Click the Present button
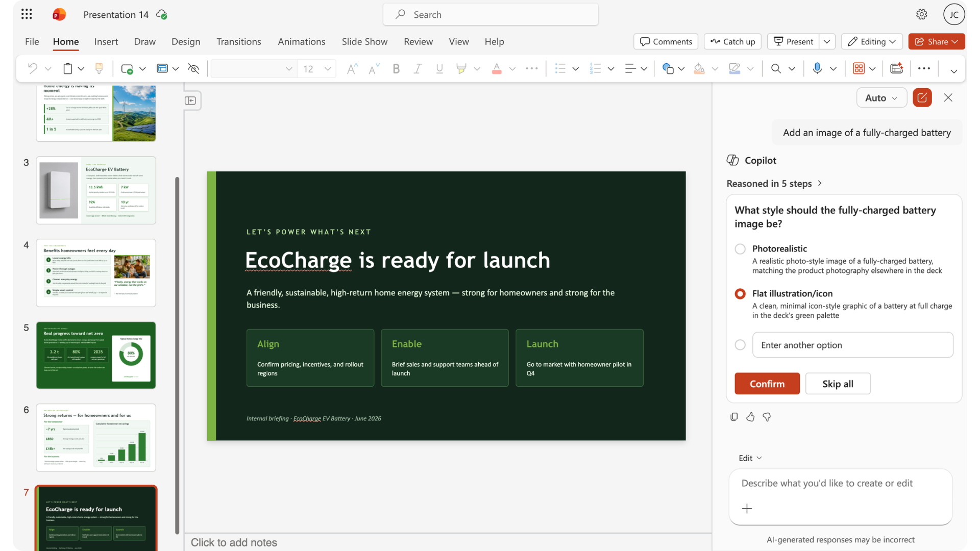 click(x=793, y=41)
